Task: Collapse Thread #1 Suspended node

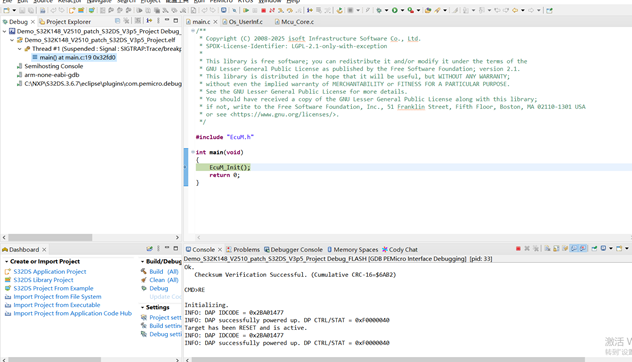Action: pos(19,49)
